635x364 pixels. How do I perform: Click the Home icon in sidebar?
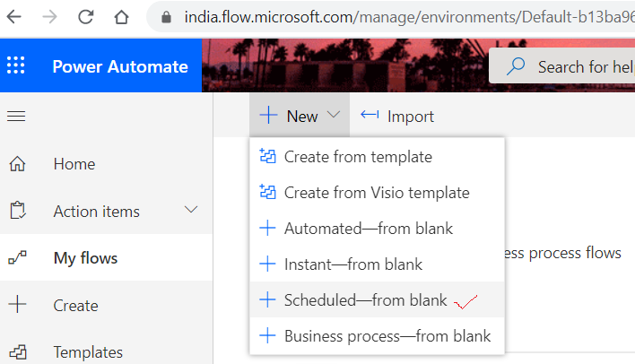[16, 164]
